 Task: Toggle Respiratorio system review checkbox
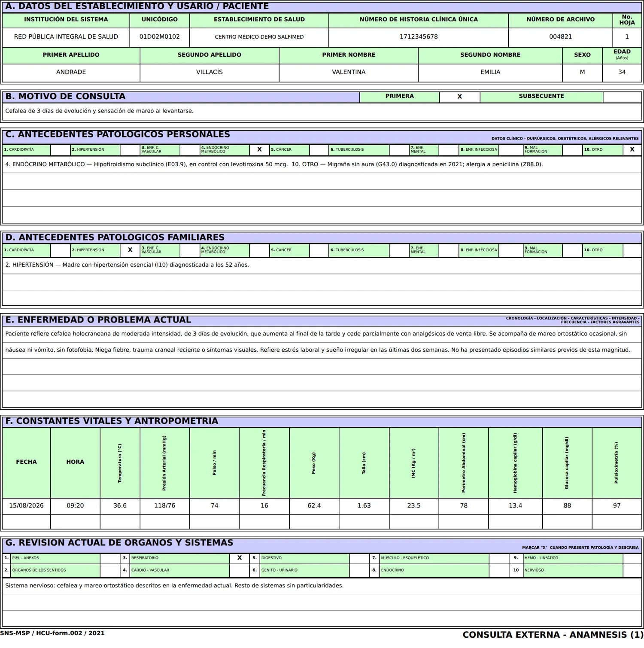240,558
